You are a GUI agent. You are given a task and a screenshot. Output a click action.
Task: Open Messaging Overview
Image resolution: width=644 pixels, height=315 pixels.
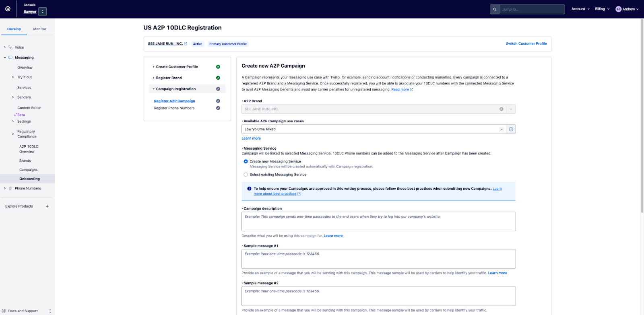click(25, 68)
